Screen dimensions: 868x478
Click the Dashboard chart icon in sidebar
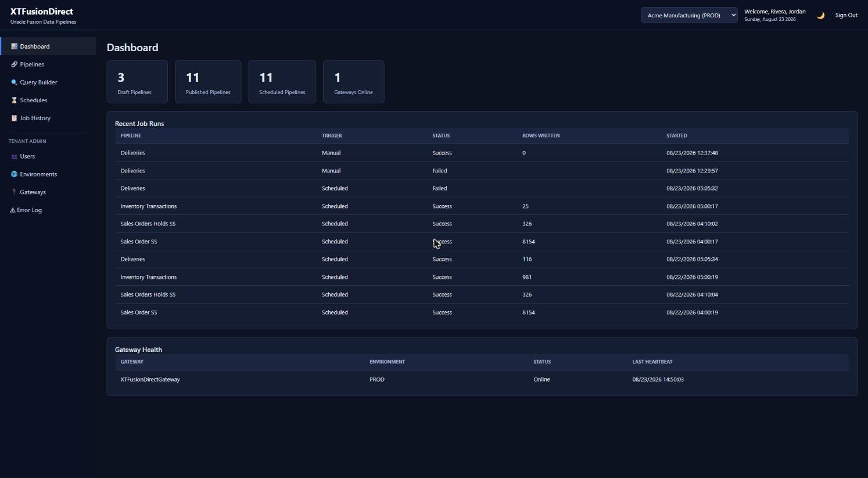tap(15, 46)
